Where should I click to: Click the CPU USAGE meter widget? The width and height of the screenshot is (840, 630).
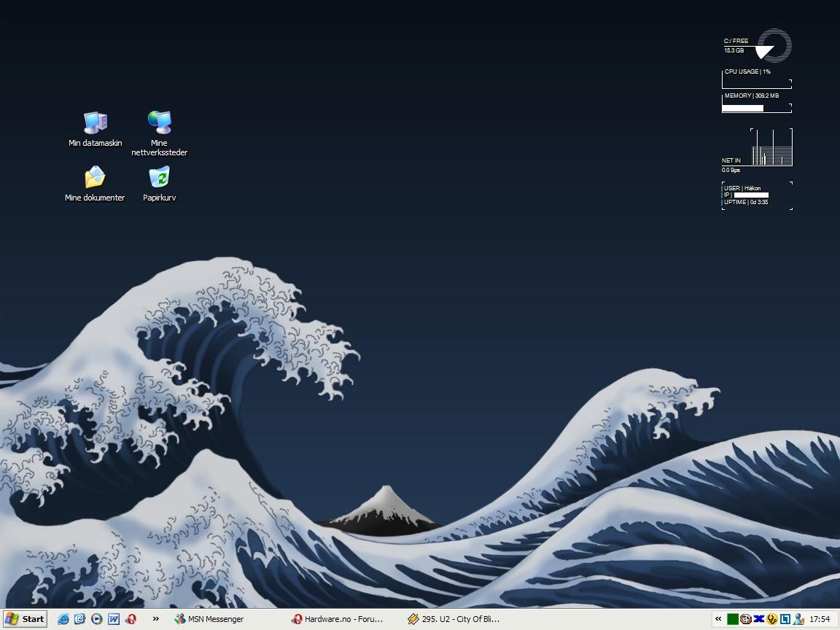(757, 79)
